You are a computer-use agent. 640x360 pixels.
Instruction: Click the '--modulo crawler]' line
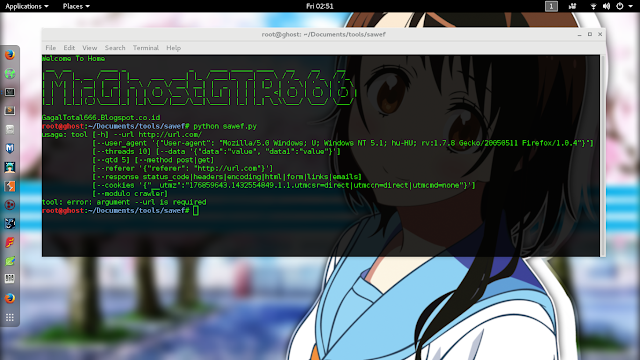pos(130,193)
